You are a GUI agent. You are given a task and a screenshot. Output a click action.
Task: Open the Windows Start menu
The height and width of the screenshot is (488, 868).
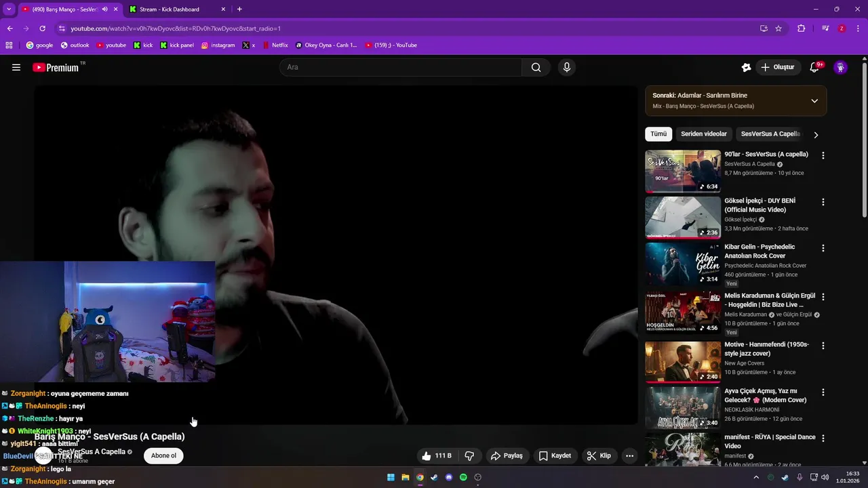click(x=391, y=477)
